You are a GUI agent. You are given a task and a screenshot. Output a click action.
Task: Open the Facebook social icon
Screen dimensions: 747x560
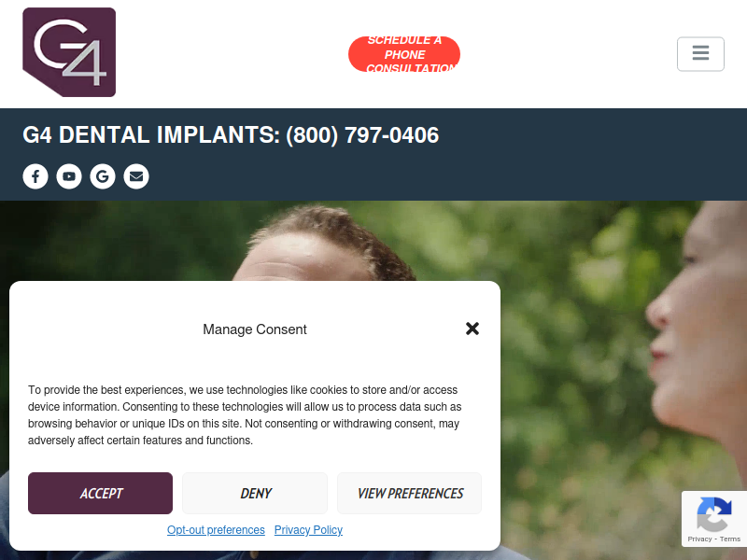[x=35, y=176]
